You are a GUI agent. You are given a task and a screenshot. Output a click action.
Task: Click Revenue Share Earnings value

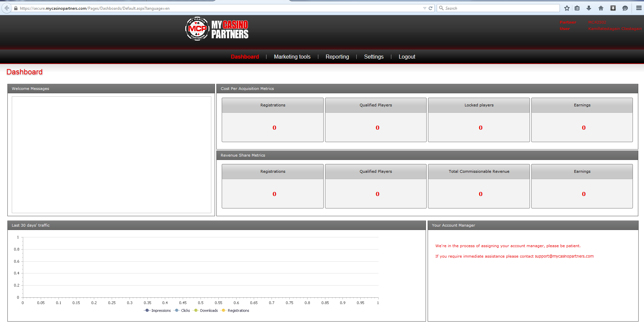click(x=584, y=194)
